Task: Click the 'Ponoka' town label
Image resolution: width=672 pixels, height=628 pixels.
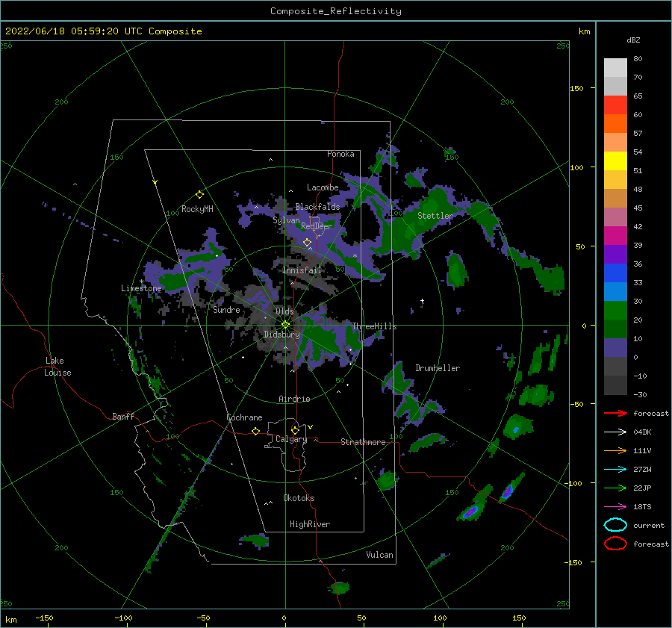Action: point(340,154)
